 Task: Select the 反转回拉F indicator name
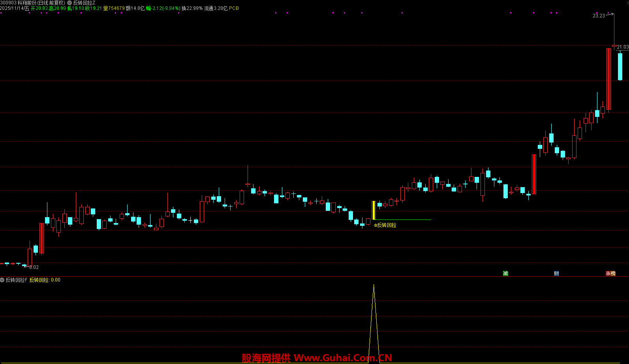point(16,280)
